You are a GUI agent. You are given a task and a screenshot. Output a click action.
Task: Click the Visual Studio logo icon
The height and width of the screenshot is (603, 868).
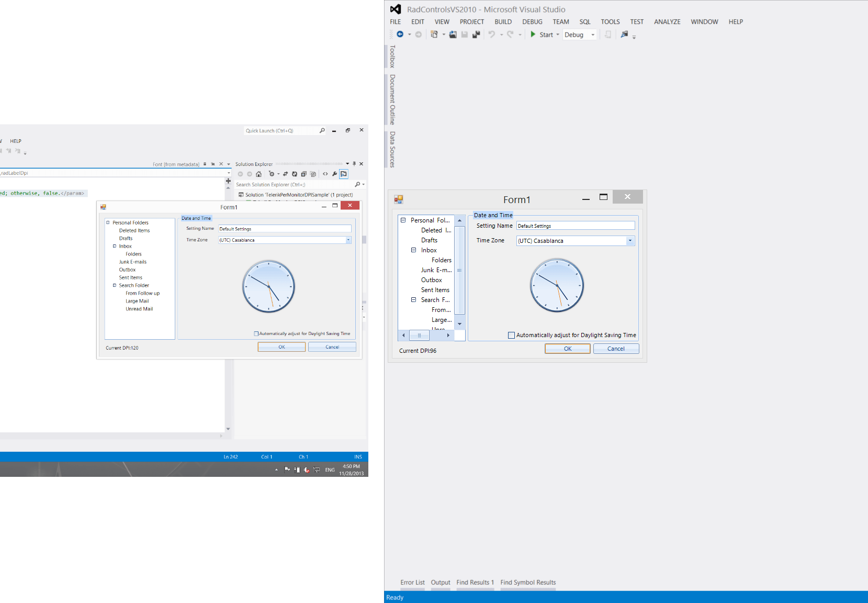(396, 9)
